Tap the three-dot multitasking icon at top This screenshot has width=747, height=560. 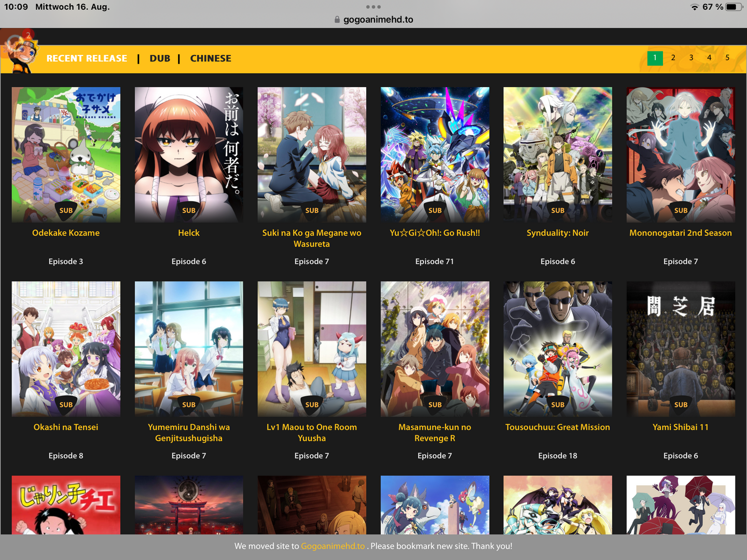[x=374, y=7]
